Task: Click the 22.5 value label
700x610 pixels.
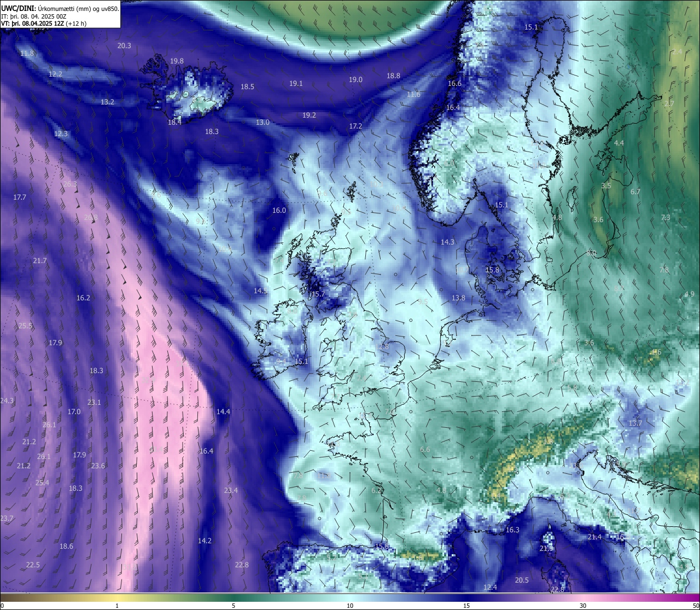Action: (x=33, y=565)
